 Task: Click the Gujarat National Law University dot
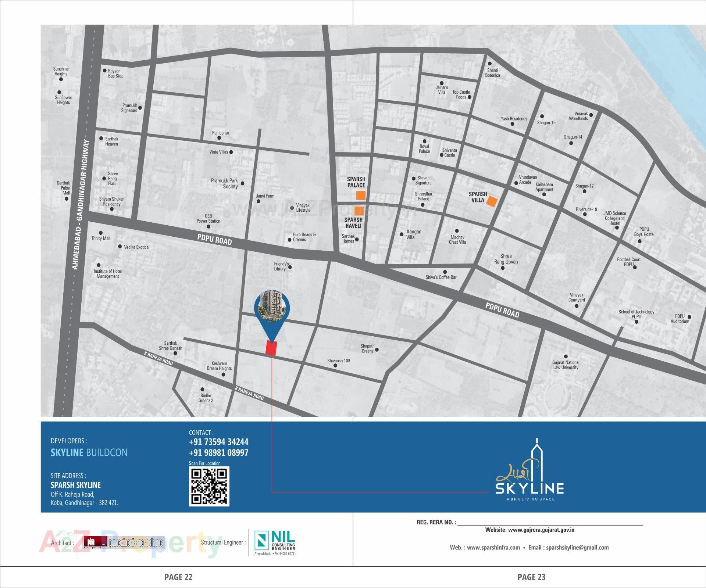click(566, 356)
